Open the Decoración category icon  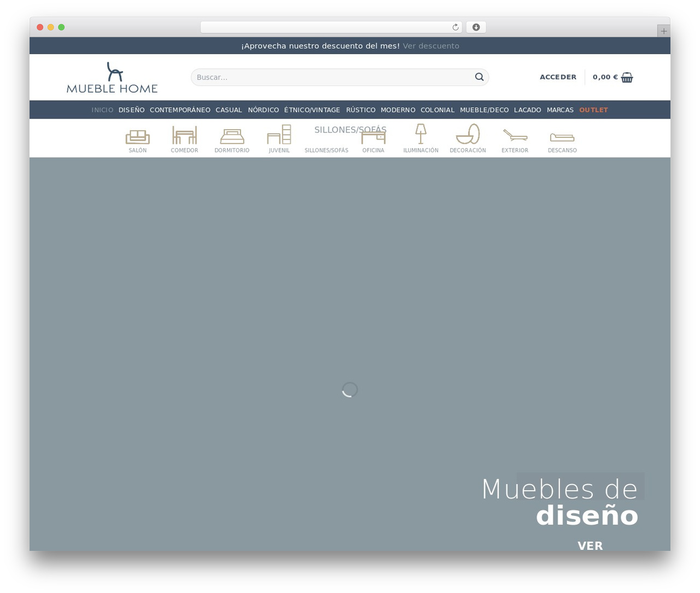point(468,134)
